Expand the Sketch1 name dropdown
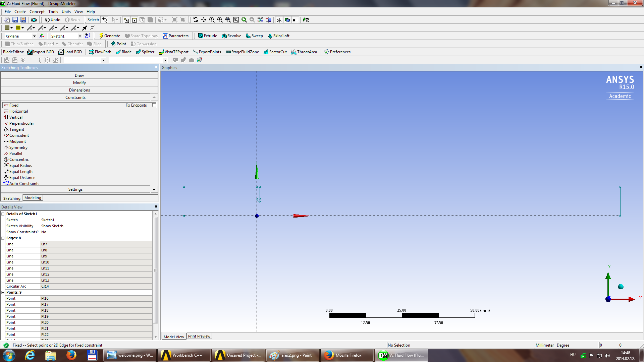 79,36
